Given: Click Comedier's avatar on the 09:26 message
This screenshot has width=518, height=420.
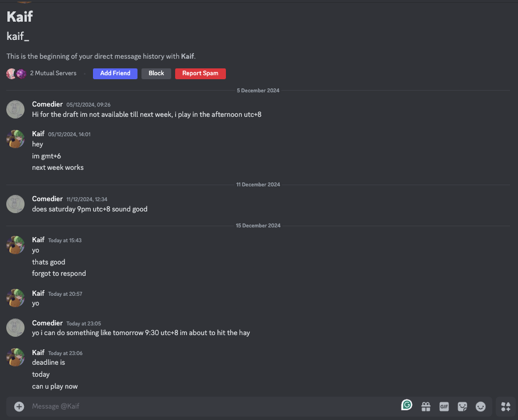Looking at the screenshot, I should pyautogui.click(x=15, y=109).
